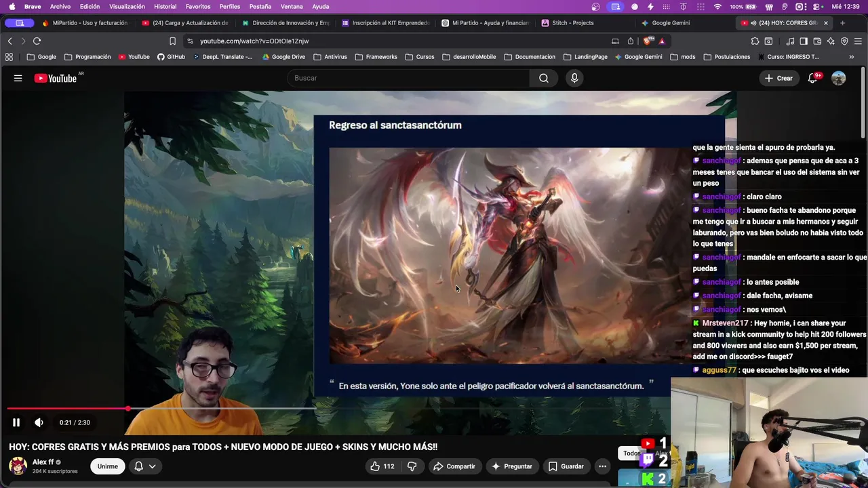The height and width of the screenshot is (488, 868).
Task: Open the Brave main hamburger menu
Action: pyautogui.click(x=858, y=41)
